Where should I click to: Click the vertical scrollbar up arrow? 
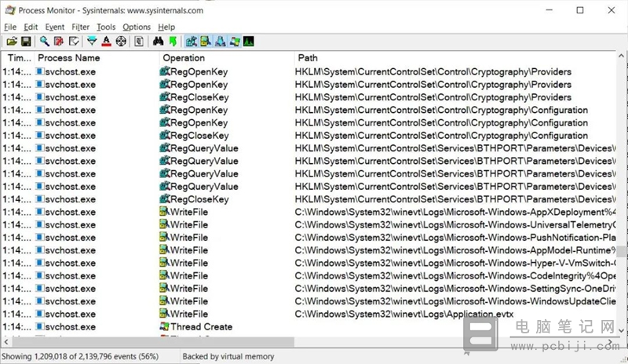(x=621, y=56)
